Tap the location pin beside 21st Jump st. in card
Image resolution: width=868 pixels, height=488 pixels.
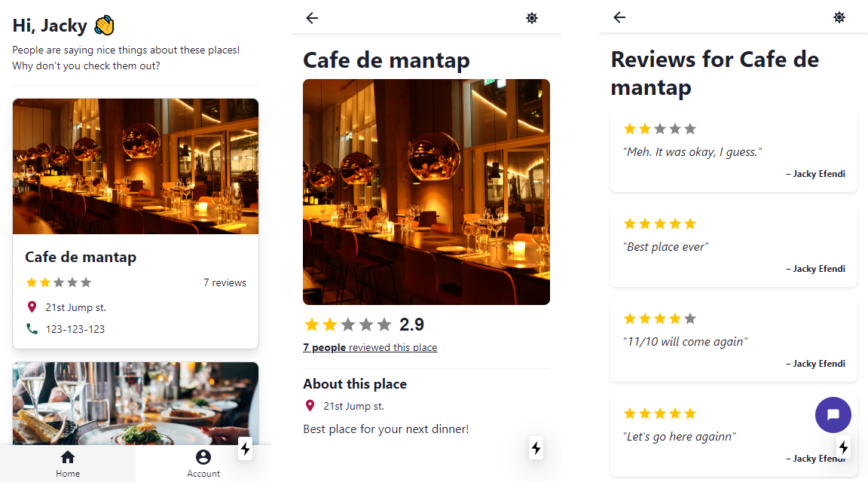coord(32,307)
